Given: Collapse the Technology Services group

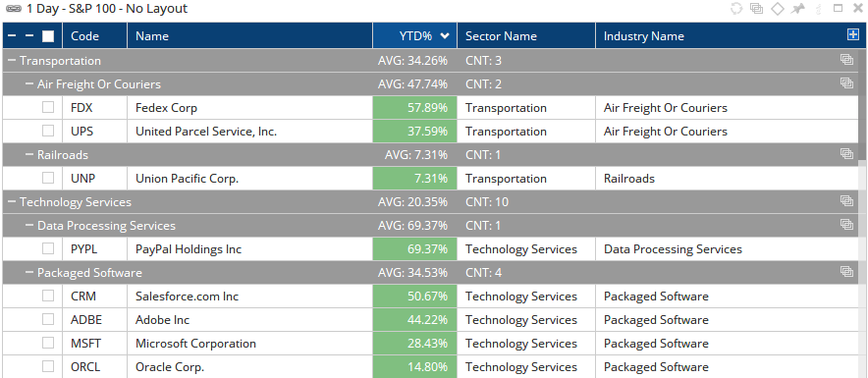Looking at the screenshot, I should (12, 202).
